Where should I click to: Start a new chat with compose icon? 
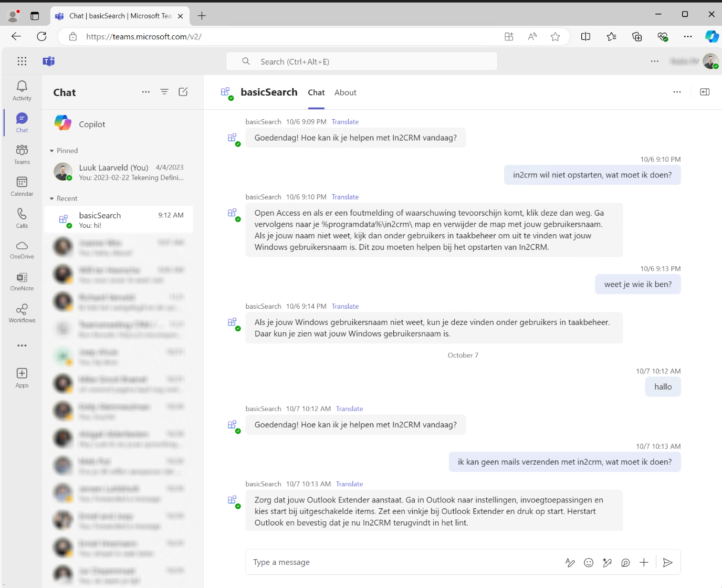point(183,92)
